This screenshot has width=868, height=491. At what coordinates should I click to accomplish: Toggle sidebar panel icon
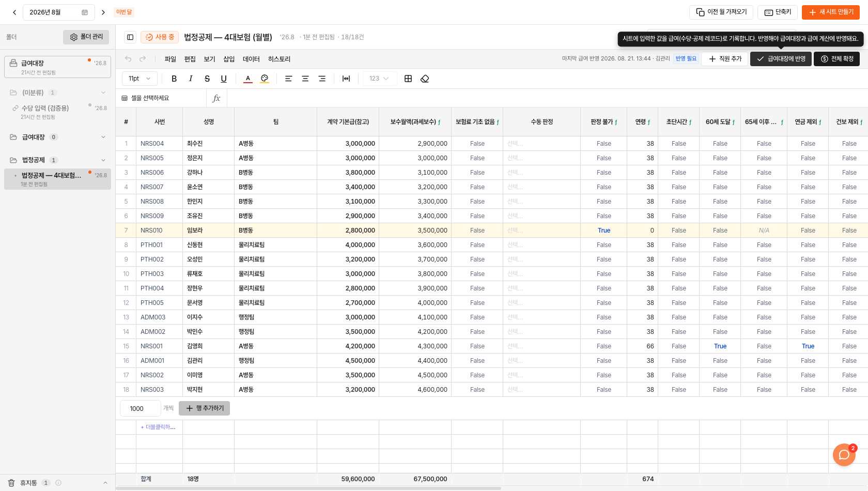pos(130,37)
